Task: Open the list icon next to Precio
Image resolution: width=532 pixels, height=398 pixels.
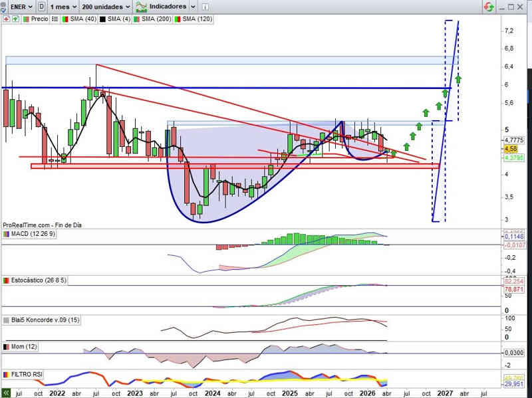Action: (x=55, y=19)
